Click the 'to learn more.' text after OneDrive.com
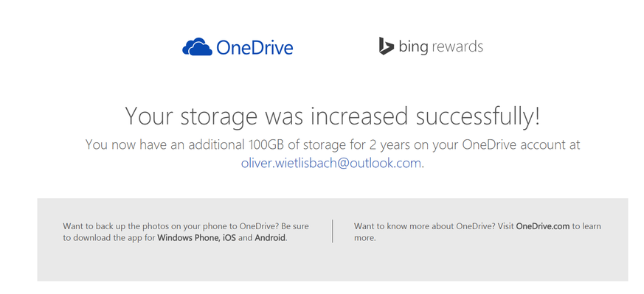This screenshot has width=644, height=294. coord(478,232)
